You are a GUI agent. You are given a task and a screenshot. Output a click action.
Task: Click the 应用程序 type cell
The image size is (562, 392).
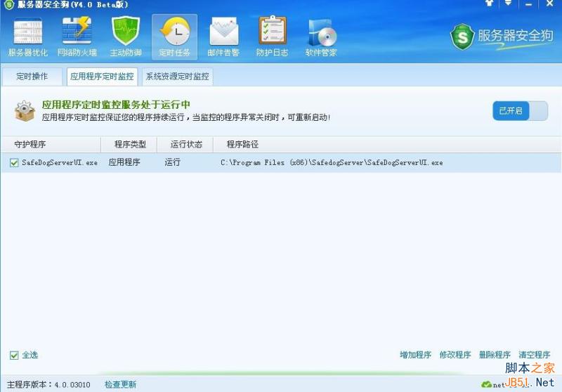click(124, 162)
